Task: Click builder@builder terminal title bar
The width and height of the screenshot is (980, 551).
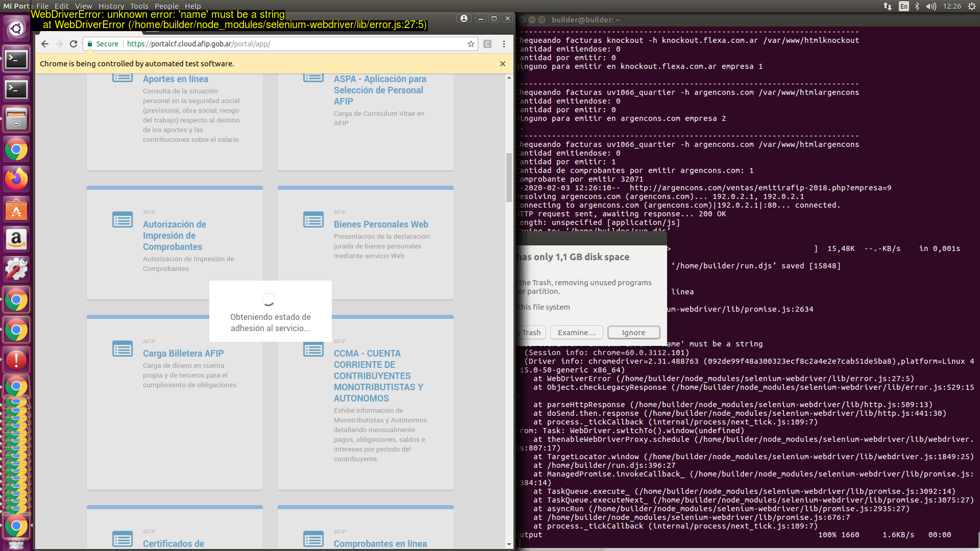Action: pyautogui.click(x=747, y=20)
